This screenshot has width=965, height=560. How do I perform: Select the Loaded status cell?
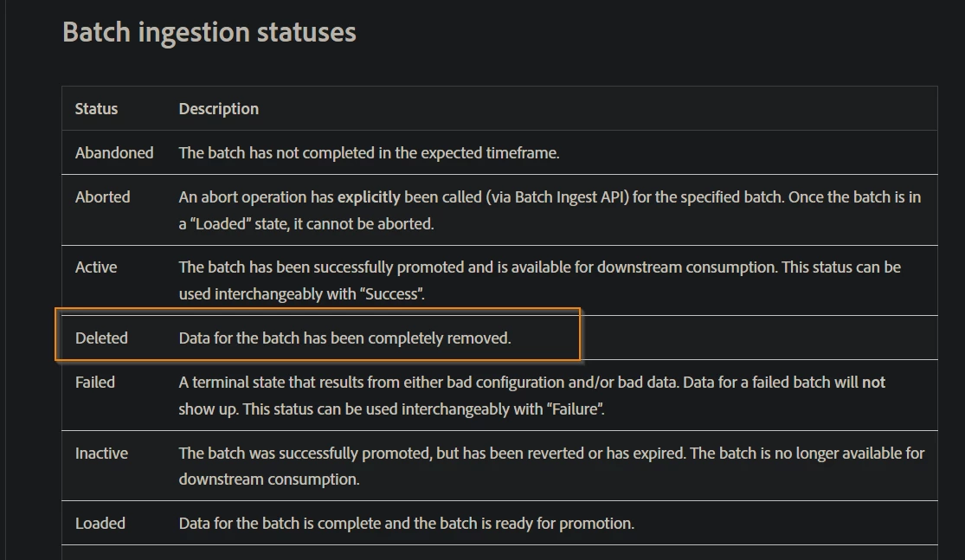coord(100,524)
